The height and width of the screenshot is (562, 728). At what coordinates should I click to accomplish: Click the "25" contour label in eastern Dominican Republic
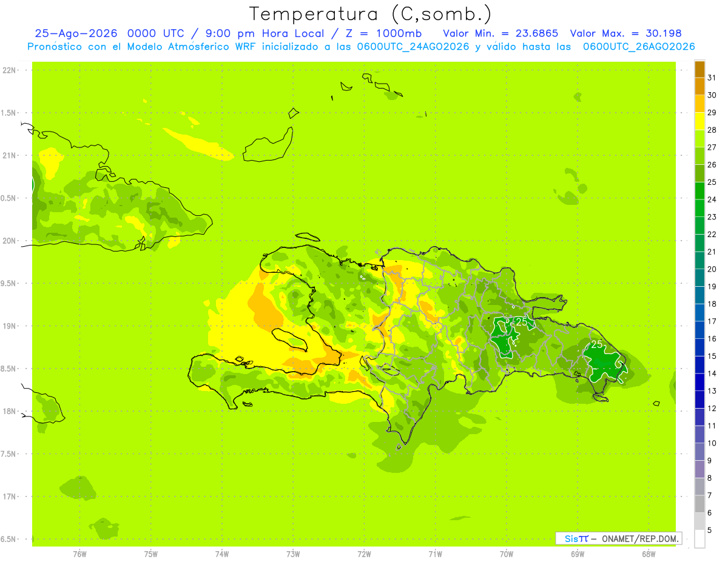coord(597,344)
